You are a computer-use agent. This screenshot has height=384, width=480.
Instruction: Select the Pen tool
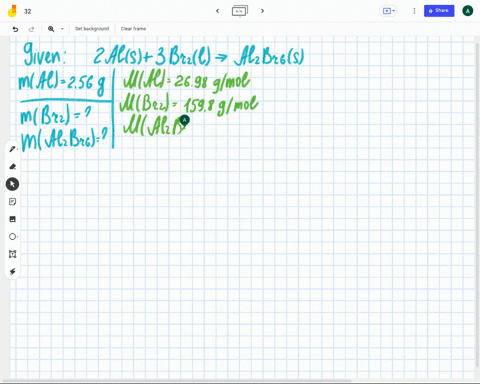click(x=12, y=149)
